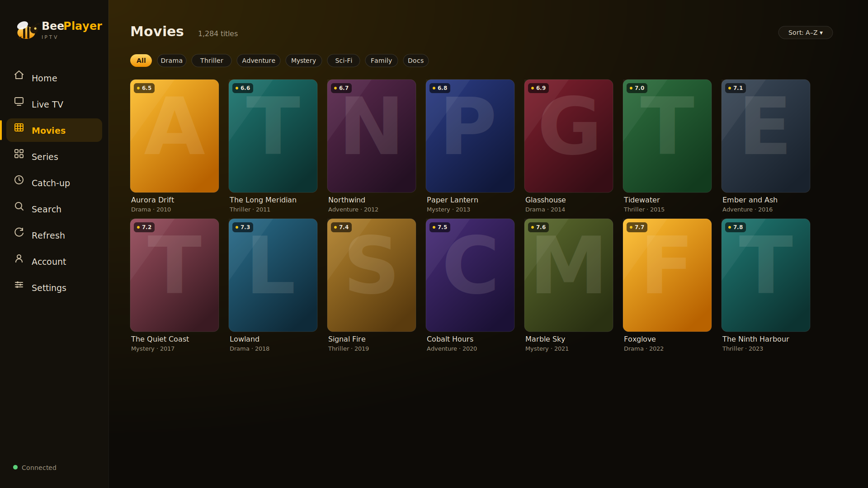
Task: Open Paper Lantern poster
Action: [x=470, y=136]
